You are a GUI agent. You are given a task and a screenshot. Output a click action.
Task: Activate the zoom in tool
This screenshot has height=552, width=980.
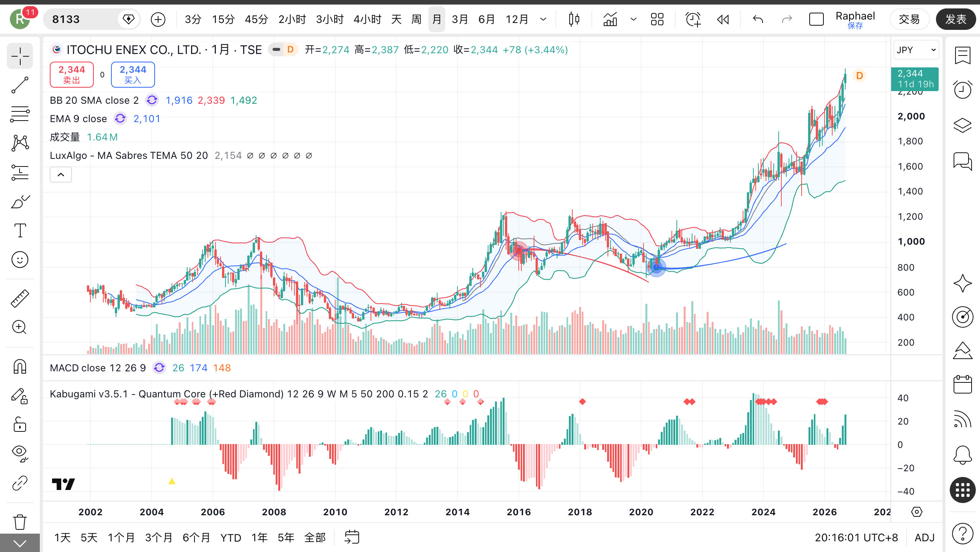pyautogui.click(x=20, y=327)
